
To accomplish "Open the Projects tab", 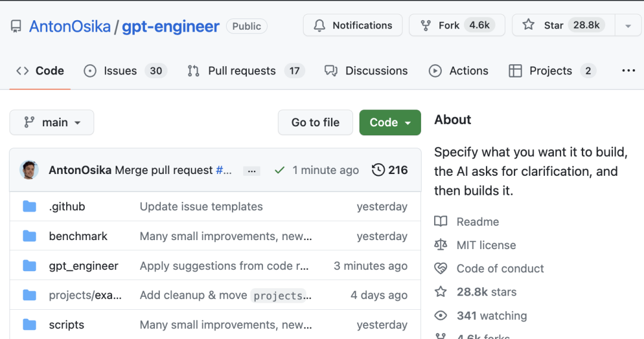I will tap(552, 70).
